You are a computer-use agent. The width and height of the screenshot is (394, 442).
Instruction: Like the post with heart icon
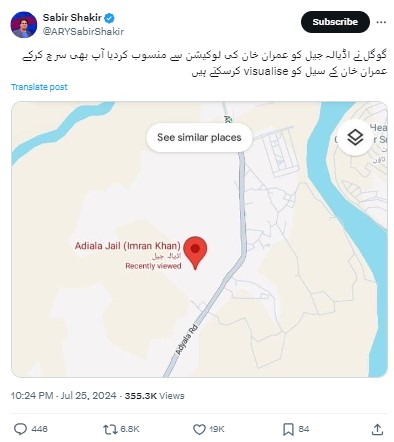(199, 429)
